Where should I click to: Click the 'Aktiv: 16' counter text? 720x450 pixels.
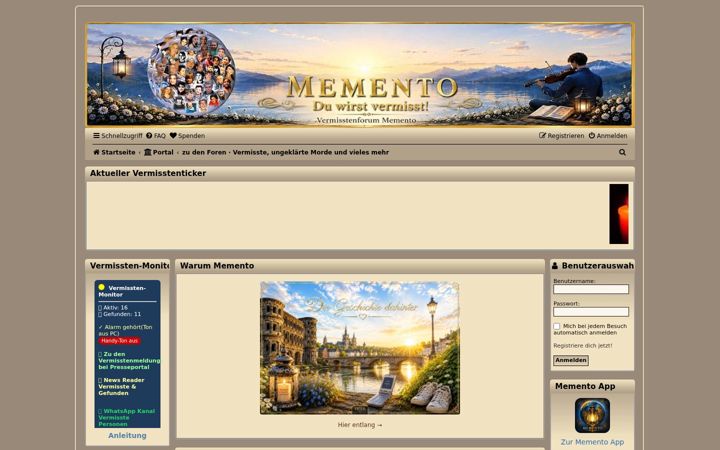[113, 308]
